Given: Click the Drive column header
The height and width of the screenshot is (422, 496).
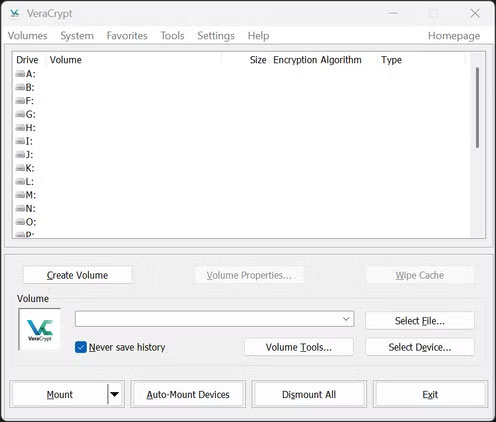Looking at the screenshot, I should (x=28, y=60).
